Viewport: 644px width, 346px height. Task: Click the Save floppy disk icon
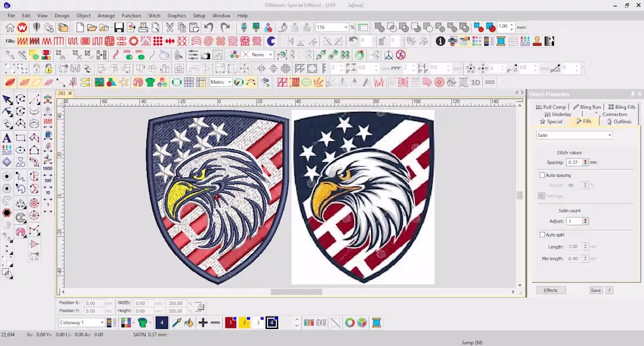[x=119, y=28]
